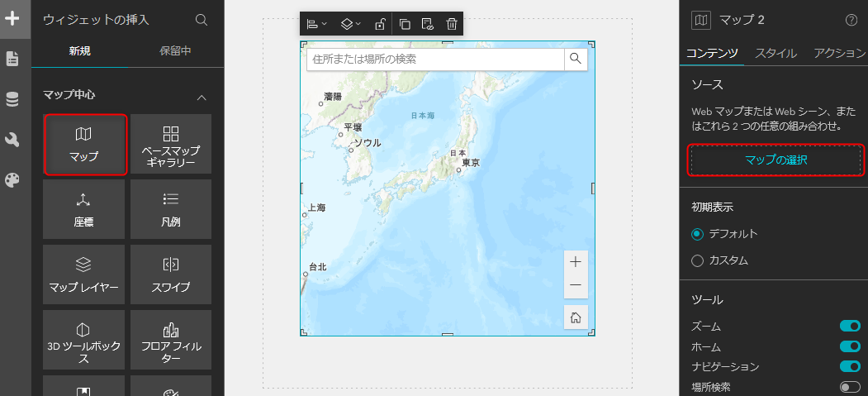Click the 上海 label on map

click(317, 208)
